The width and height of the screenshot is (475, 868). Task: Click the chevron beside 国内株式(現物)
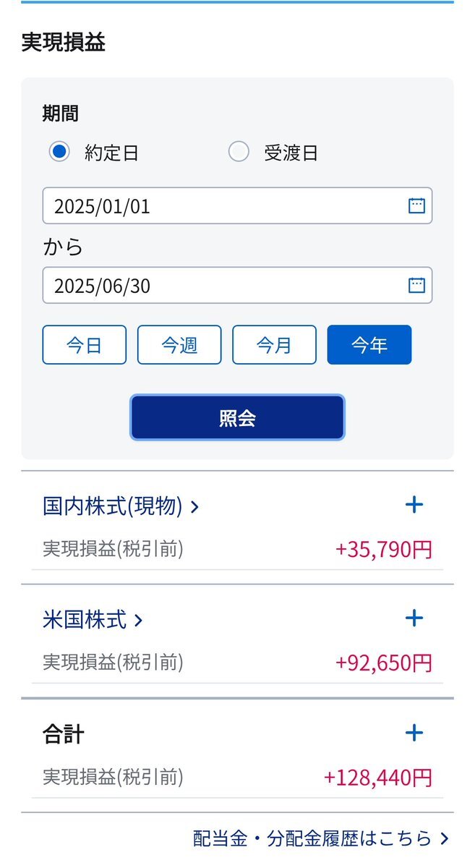(x=194, y=507)
